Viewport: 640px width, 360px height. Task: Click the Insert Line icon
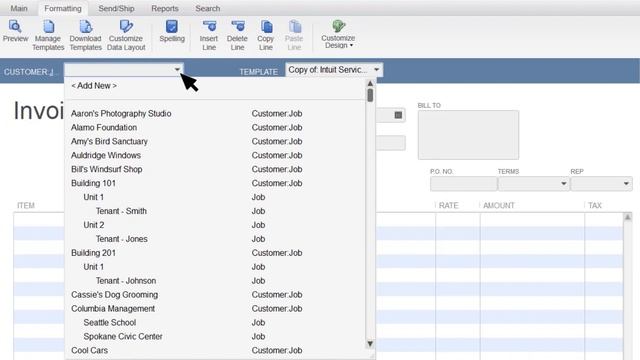point(209,27)
